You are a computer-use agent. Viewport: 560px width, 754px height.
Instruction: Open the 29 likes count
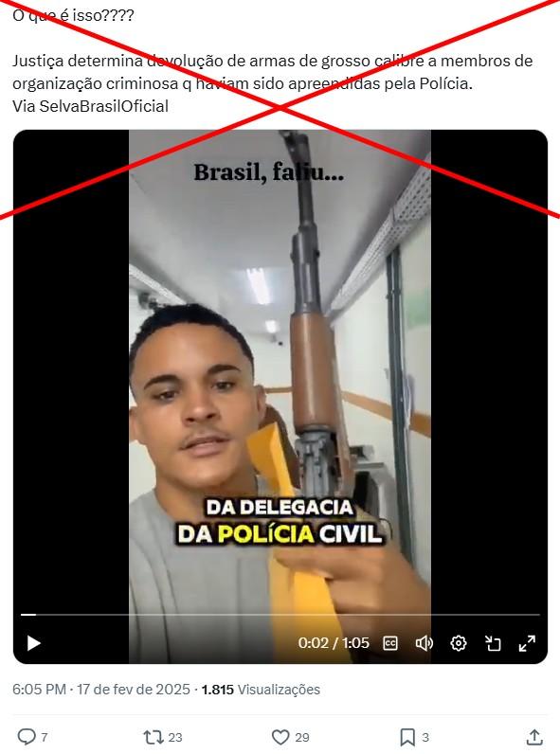tap(302, 737)
